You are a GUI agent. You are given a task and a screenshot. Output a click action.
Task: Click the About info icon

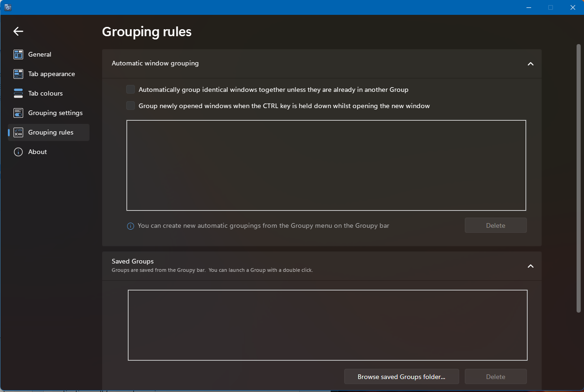(x=18, y=152)
